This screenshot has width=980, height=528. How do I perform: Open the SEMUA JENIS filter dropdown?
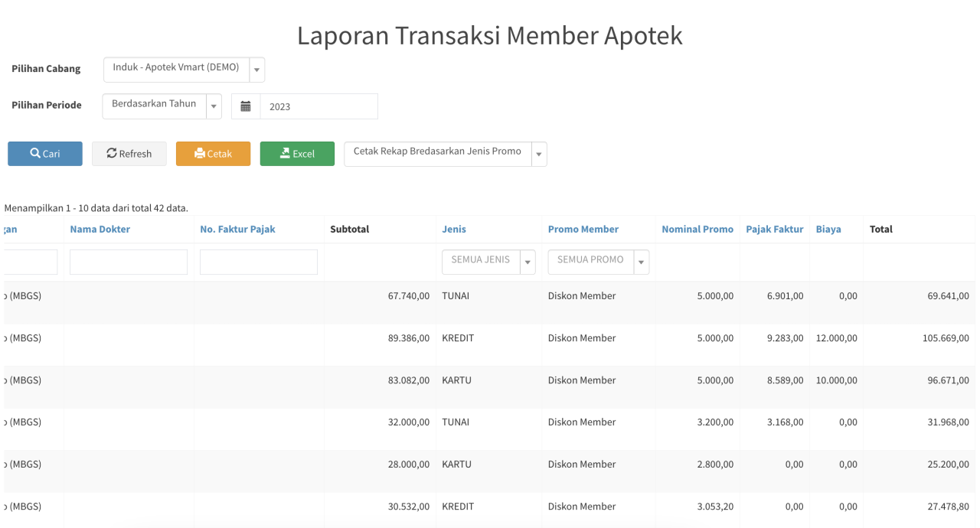[x=488, y=262]
